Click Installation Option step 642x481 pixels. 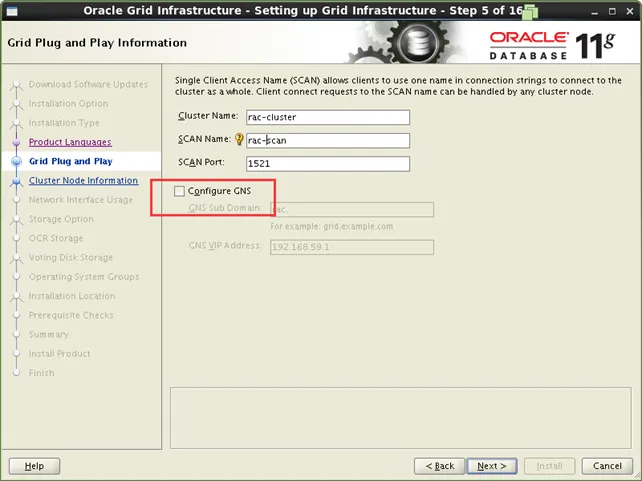point(68,104)
